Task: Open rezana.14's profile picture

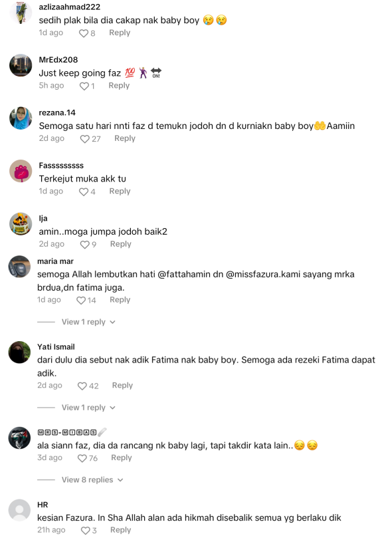Action: (21, 118)
